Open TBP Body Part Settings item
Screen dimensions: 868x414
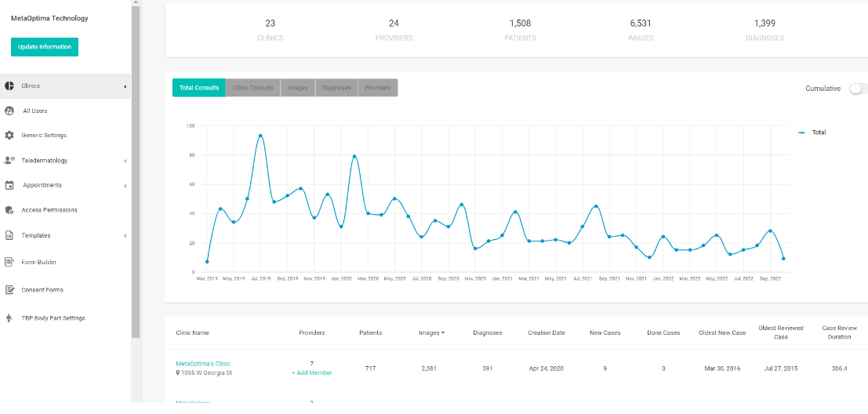click(53, 318)
